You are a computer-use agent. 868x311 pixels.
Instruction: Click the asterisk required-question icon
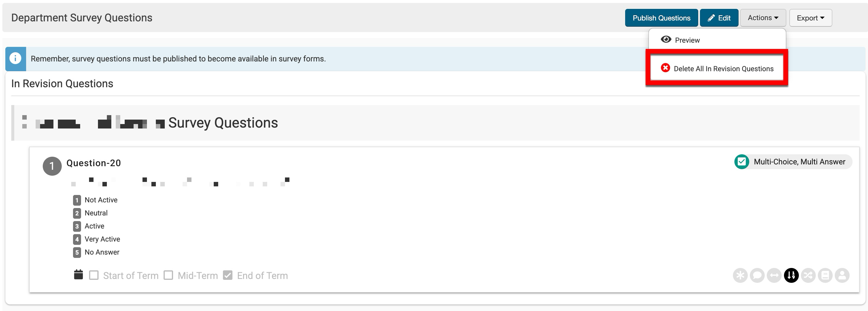740,275
